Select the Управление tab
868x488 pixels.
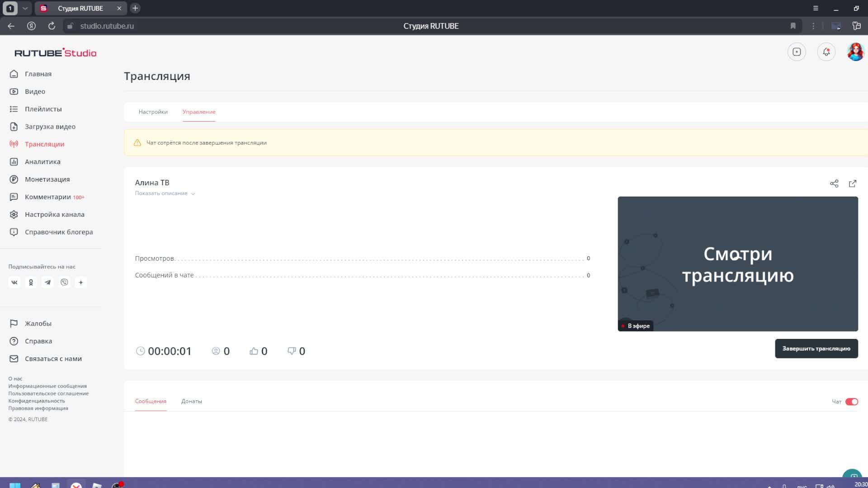click(x=199, y=112)
